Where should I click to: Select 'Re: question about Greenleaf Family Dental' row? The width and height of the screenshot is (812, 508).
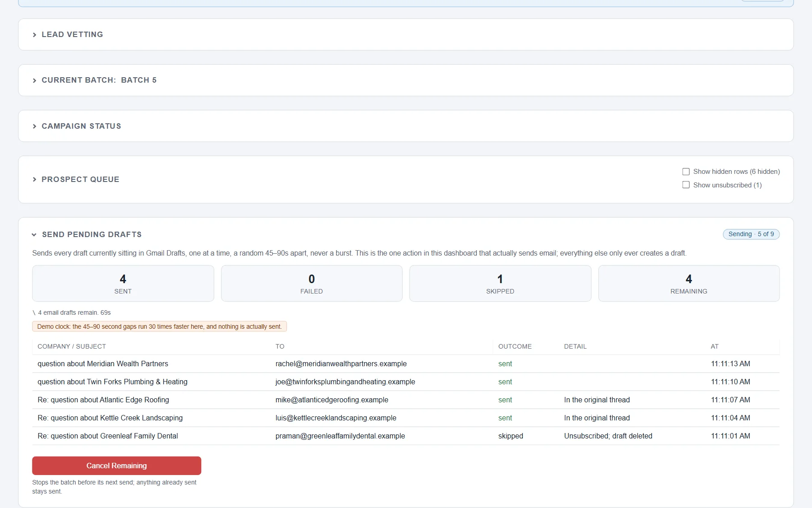pyautogui.click(x=406, y=436)
